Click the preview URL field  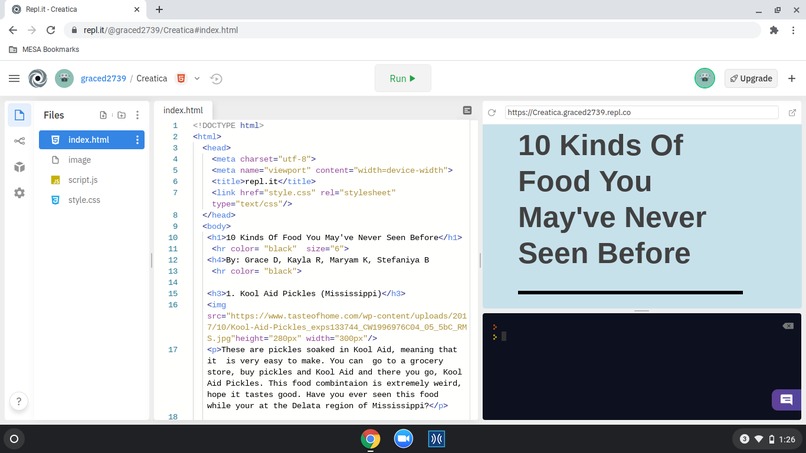(x=641, y=112)
